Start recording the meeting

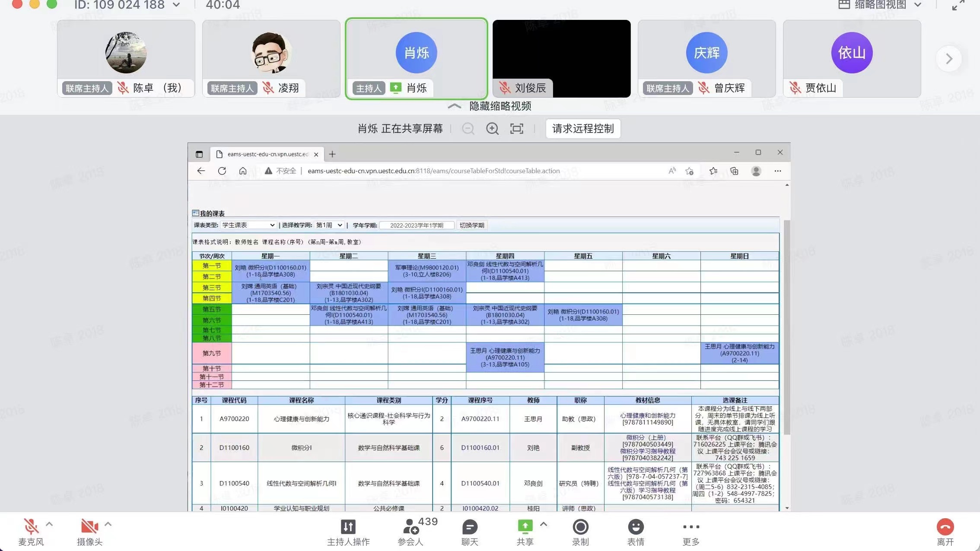point(580,527)
